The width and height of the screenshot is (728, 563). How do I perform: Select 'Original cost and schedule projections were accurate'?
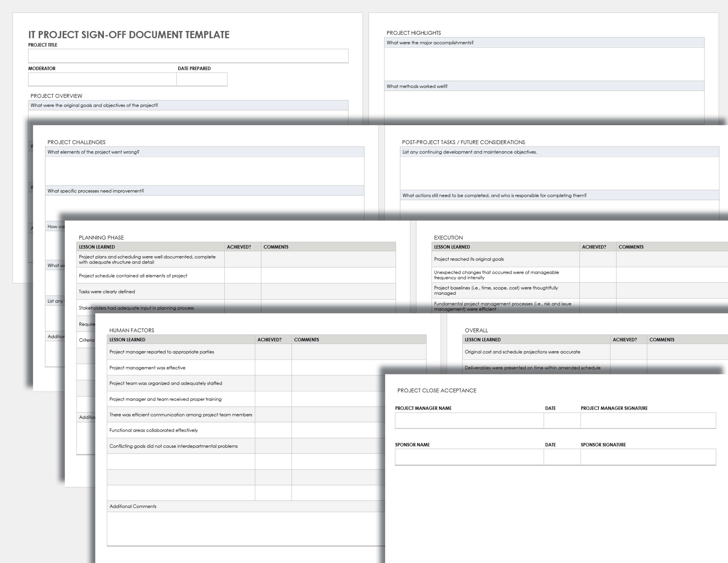tap(522, 352)
